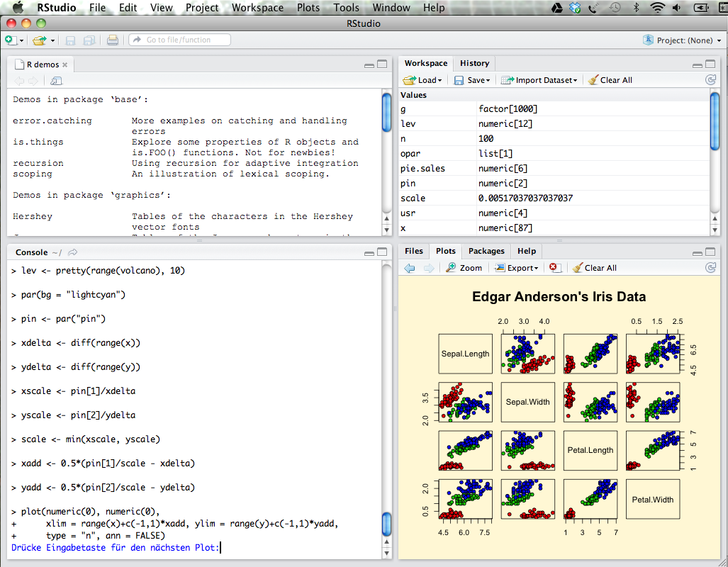Minimize the Workspace pane

(698, 65)
